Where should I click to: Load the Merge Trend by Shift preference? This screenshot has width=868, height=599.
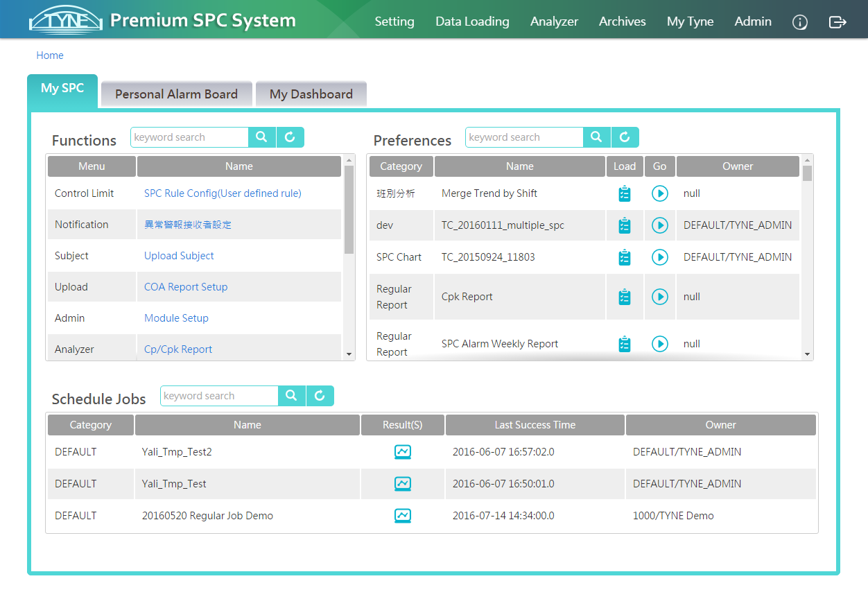point(625,193)
